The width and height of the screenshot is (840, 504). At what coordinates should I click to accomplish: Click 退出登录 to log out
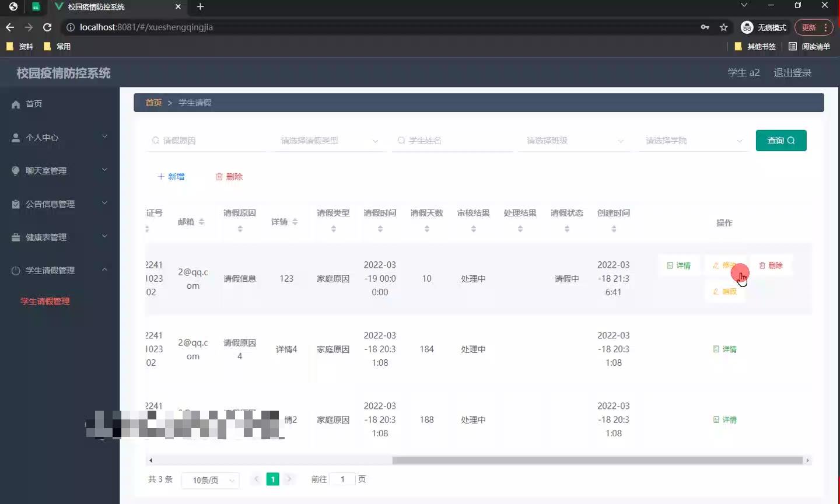[792, 73]
